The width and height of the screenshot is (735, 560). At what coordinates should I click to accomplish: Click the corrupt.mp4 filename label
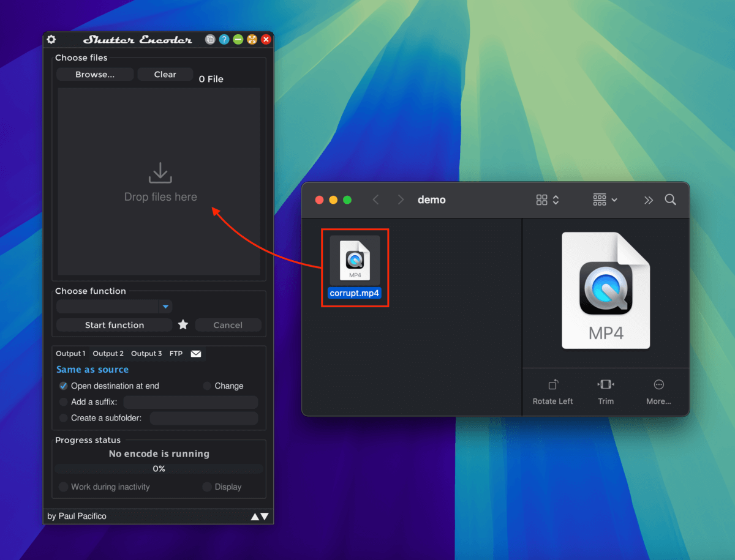355,293
